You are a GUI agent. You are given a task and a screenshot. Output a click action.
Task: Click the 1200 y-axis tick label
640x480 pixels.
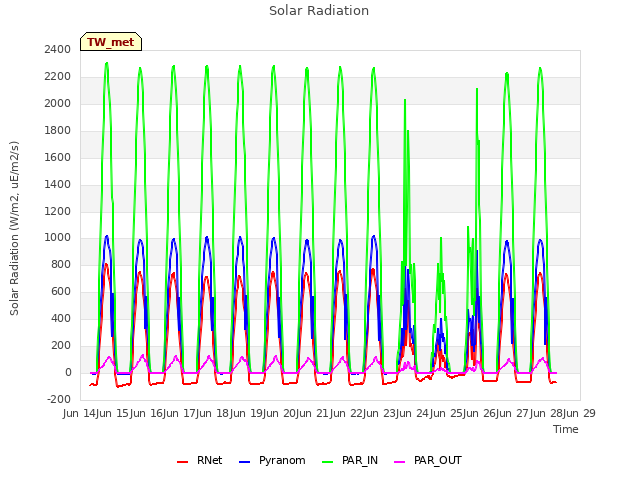(x=58, y=211)
